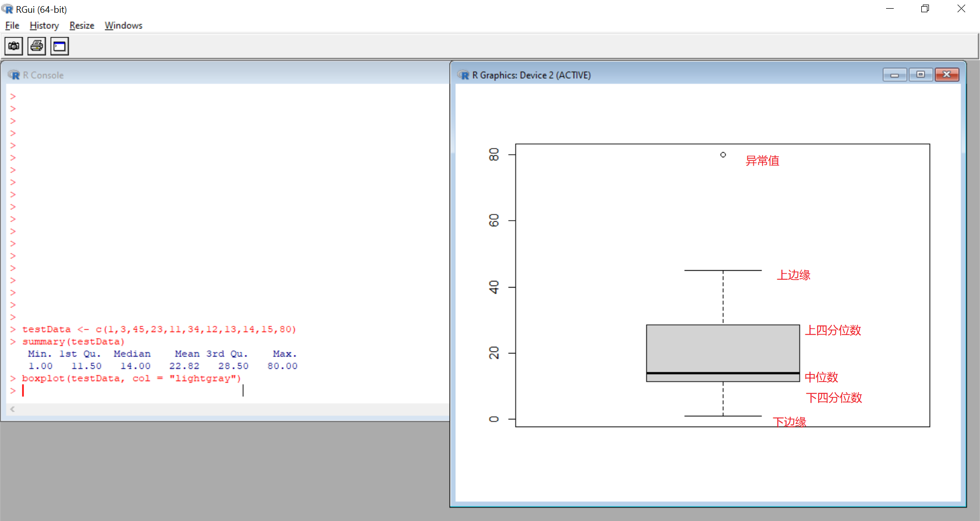Click the RGui application icon in title bar

click(x=8, y=9)
